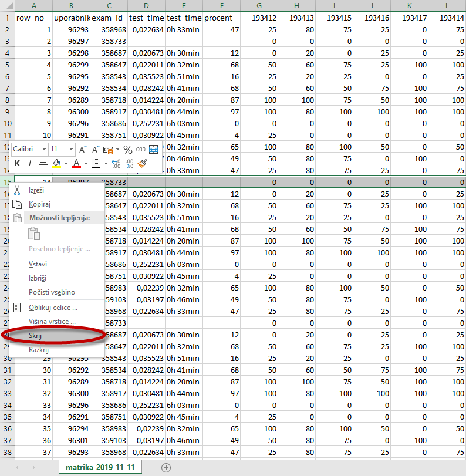The image size is (466, 476).
Task: Select row 38 header
Action: click(x=7, y=453)
